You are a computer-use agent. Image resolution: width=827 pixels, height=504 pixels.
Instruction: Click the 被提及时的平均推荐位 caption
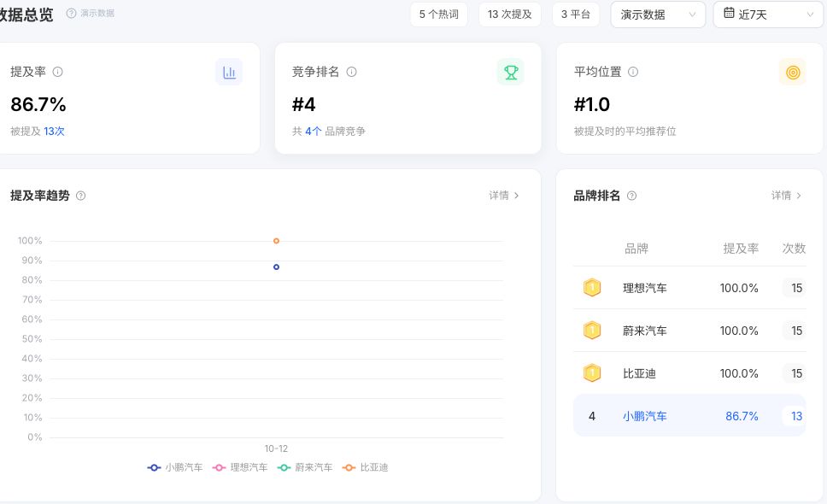coord(625,132)
